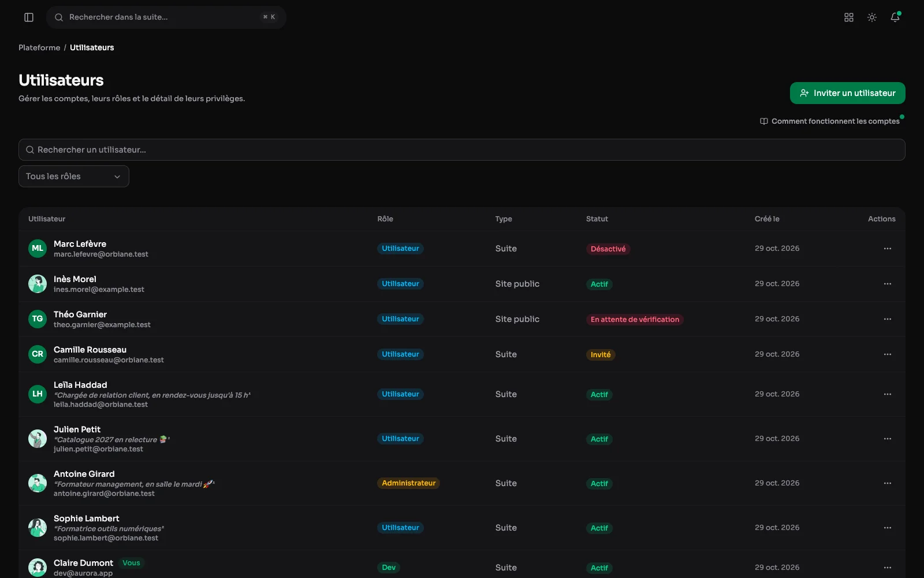
Task: Click 'Site public' type for Inès Morel
Action: tap(517, 284)
